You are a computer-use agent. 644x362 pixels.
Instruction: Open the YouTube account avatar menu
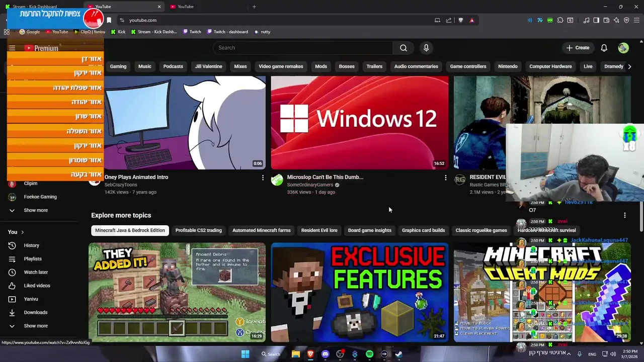pos(623,48)
